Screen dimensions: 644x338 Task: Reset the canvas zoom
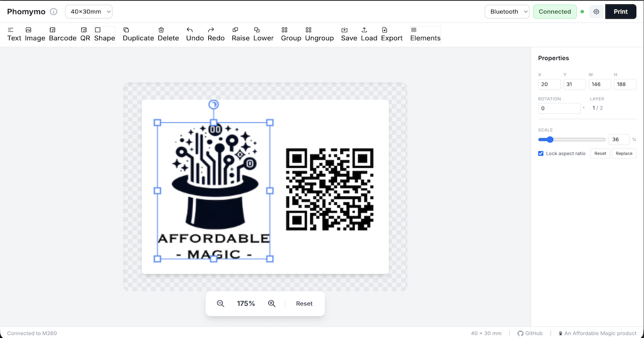pyautogui.click(x=304, y=304)
